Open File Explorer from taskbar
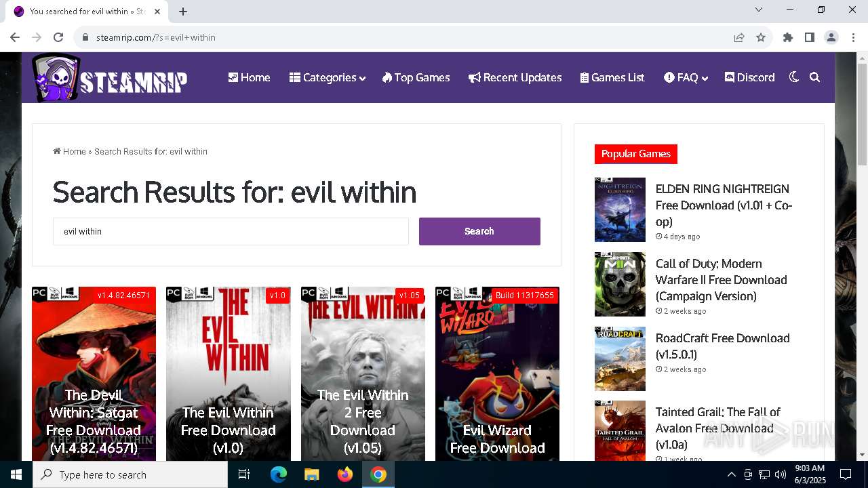This screenshot has width=868, height=488. 311,474
